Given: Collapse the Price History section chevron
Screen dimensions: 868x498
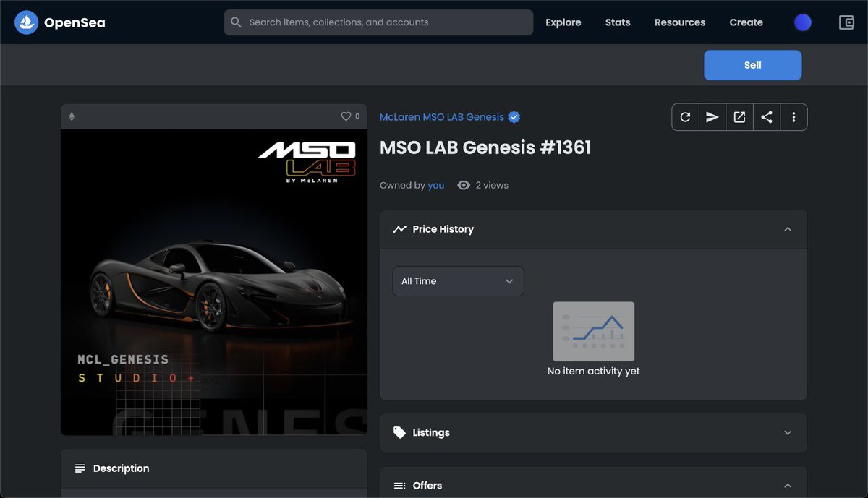Looking at the screenshot, I should (x=788, y=229).
